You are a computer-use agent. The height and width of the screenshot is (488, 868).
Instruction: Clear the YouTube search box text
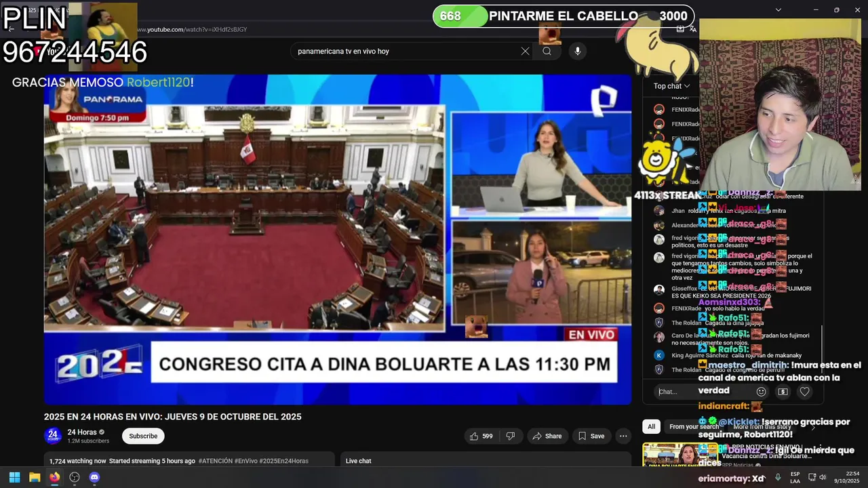525,51
